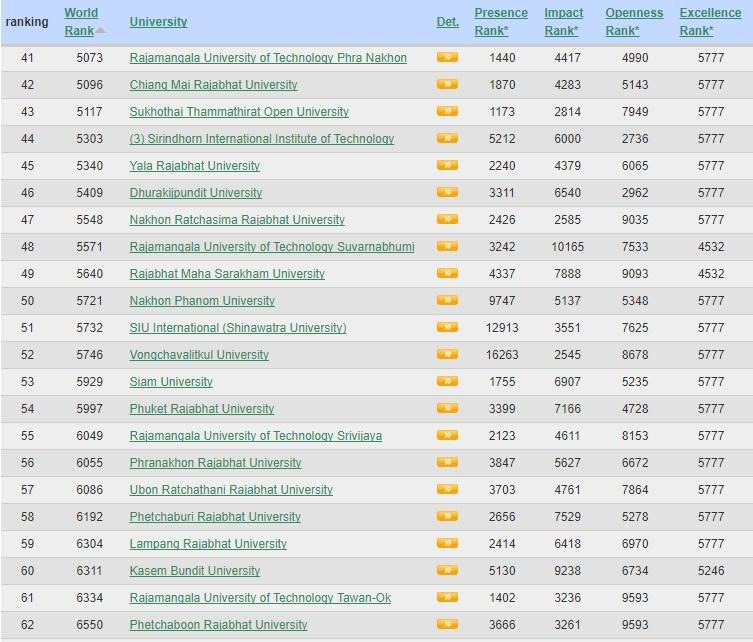Select presence rank value 16263

(x=502, y=354)
